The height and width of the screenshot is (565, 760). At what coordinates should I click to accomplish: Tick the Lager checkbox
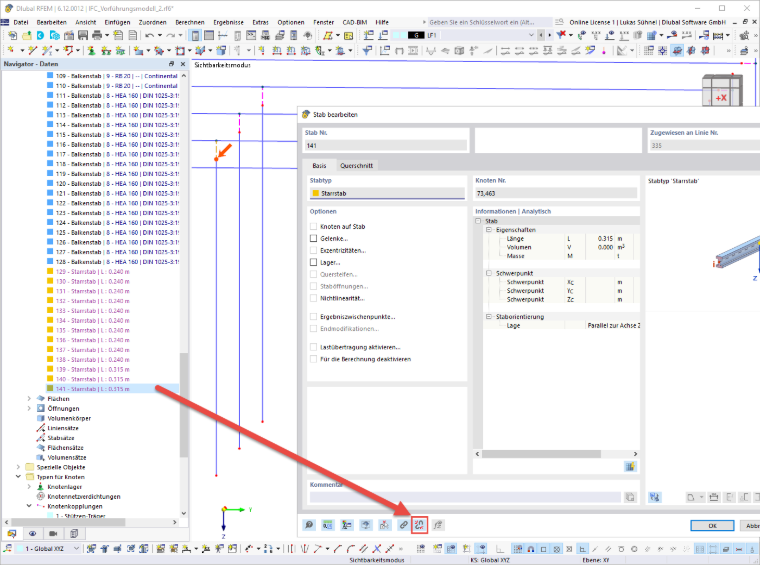tap(313, 262)
